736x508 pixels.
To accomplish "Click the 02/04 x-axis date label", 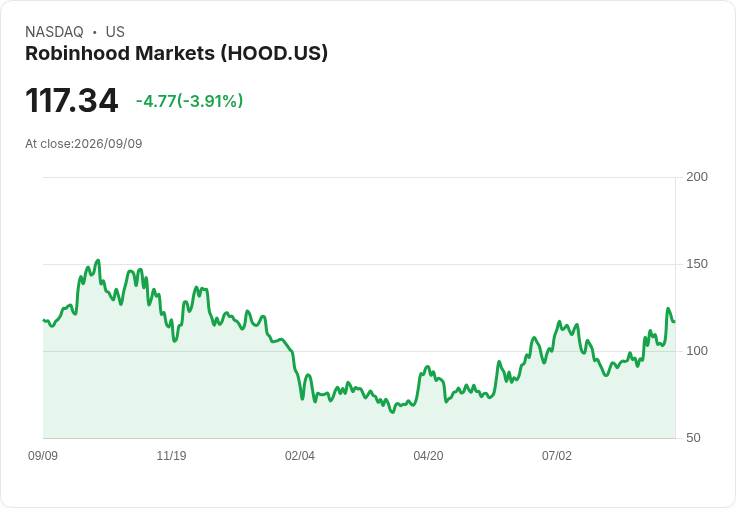I will tap(299, 456).
